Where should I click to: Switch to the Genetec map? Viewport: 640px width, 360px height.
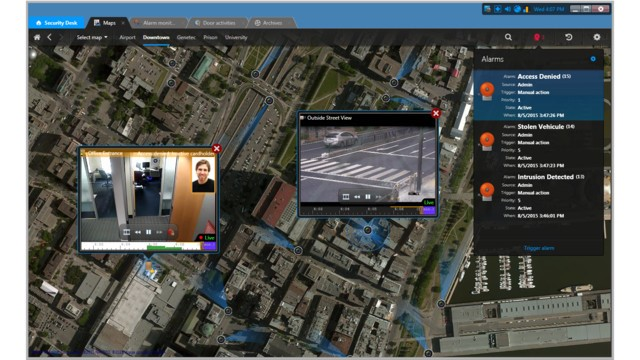(x=186, y=37)
